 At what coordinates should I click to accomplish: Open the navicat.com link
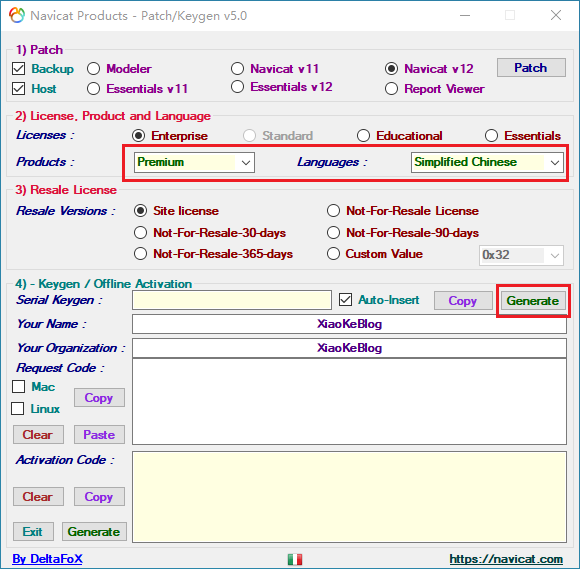click(506, 559)
